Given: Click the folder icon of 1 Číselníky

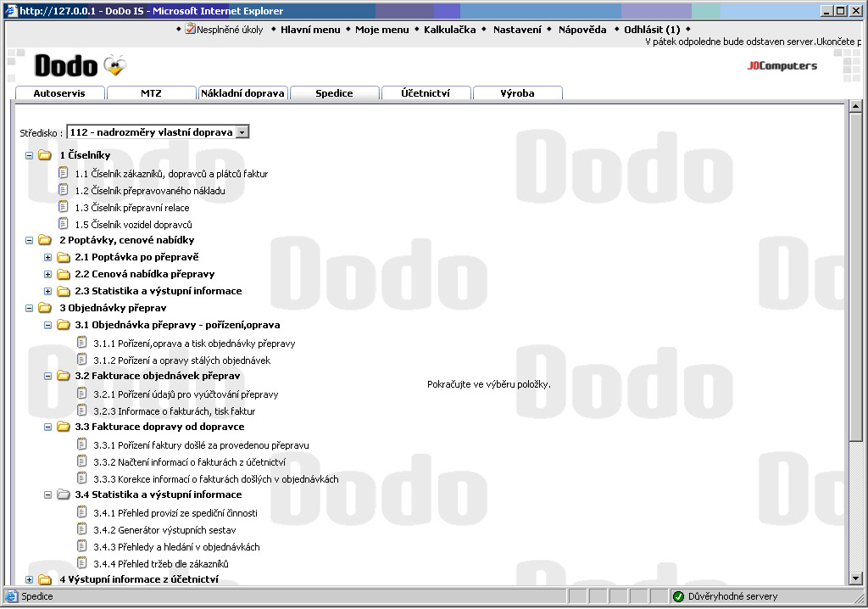Looking at the screenshot, I should [45, 155].
